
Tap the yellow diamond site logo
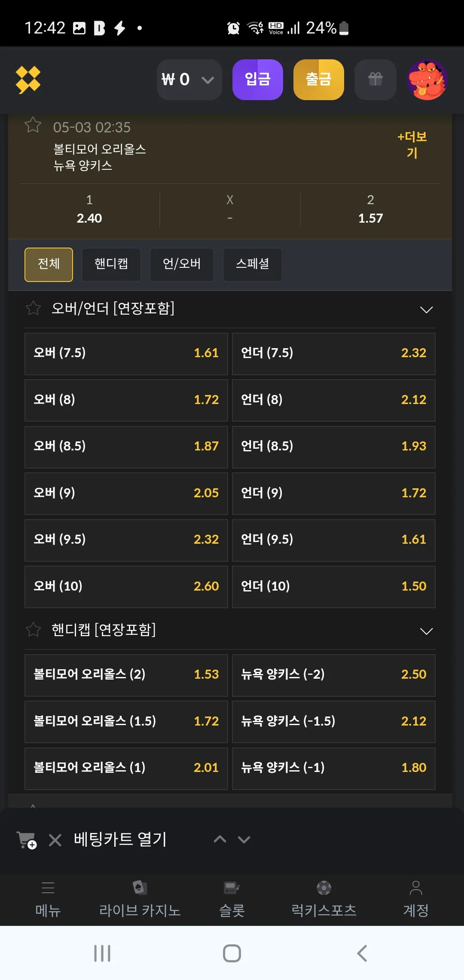28,80
